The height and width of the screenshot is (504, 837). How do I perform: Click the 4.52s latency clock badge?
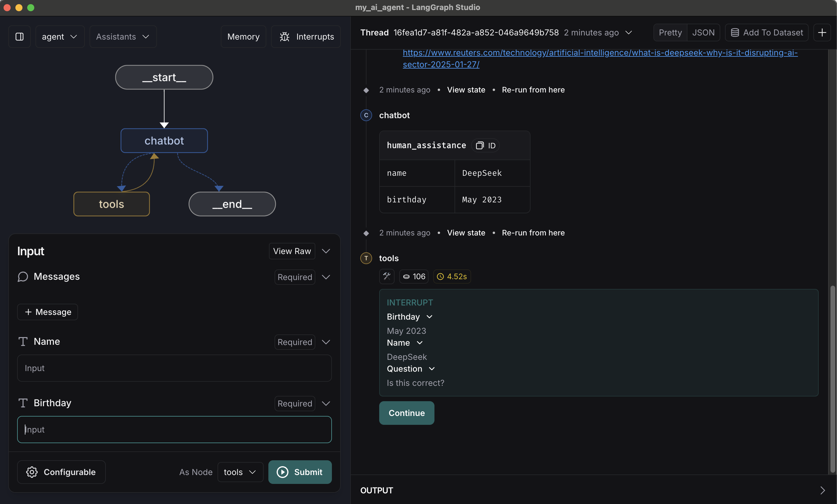click(x=452, y=277)
